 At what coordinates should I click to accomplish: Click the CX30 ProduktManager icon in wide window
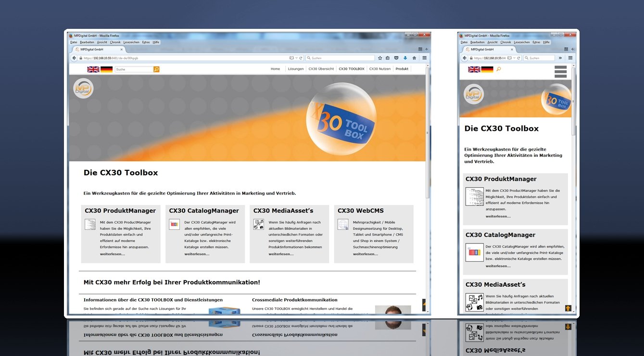point(90,224)
